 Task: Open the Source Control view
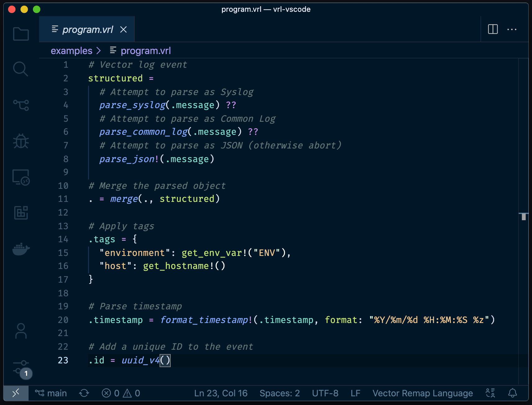21,105
